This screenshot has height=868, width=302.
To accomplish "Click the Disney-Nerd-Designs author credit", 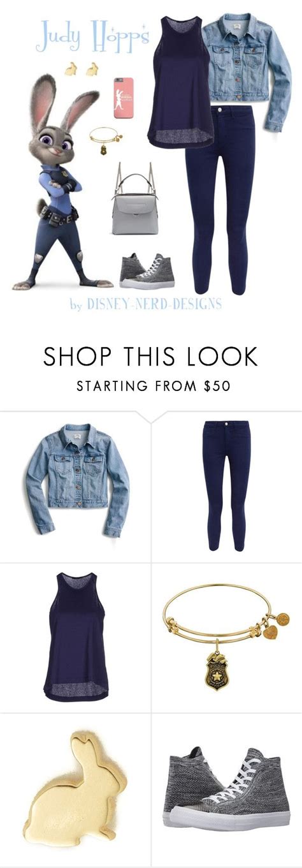I will point(146,304).
